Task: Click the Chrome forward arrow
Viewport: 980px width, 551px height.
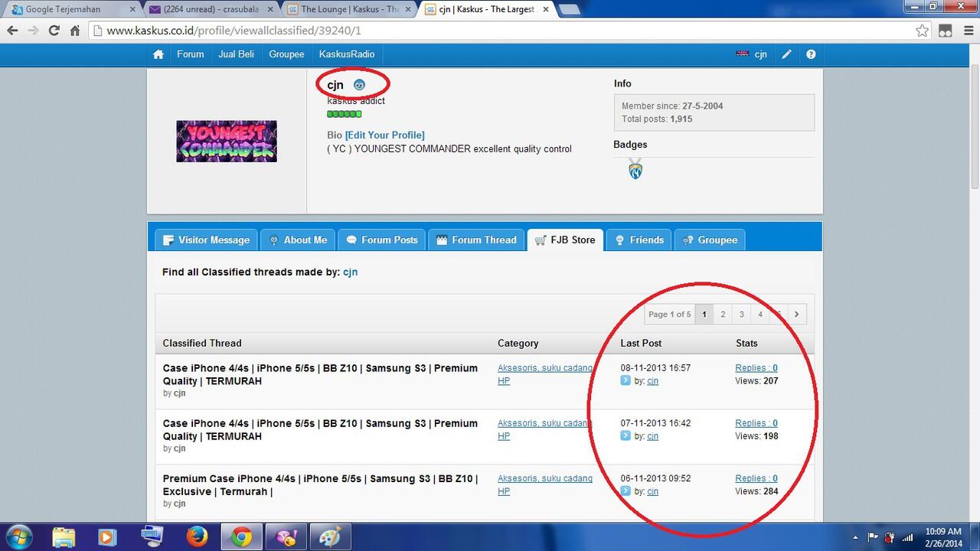Action: tap(33, 31)
